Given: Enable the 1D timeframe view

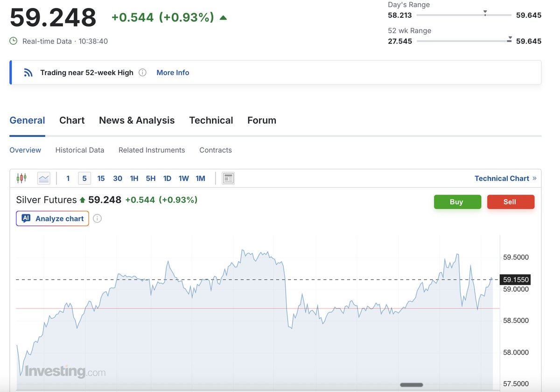Looking at the screenshot, I should (167, 178).
